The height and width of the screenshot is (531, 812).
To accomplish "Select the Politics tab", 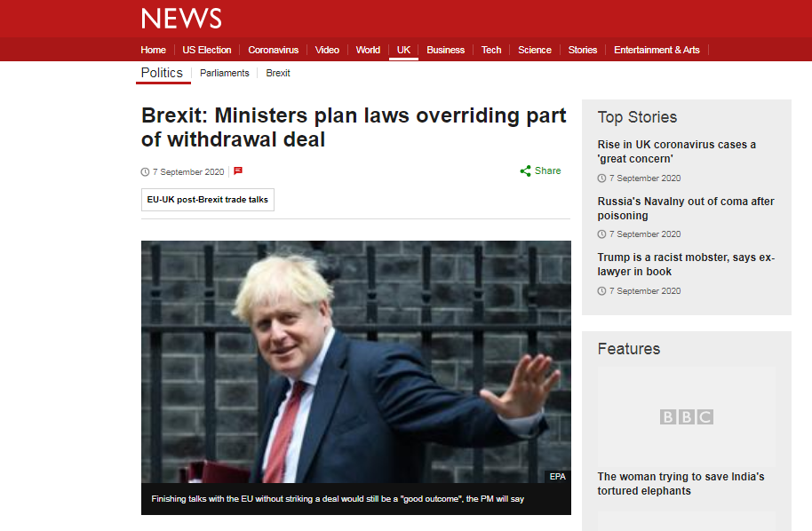I will pyautogui.click(x=162, y=73).
